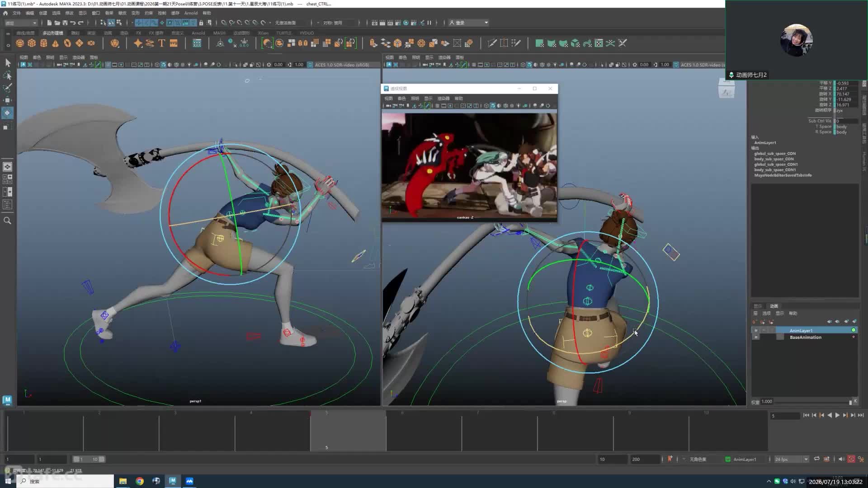Step back one frame
Screen dimensions: 868x488
[814, 415]
